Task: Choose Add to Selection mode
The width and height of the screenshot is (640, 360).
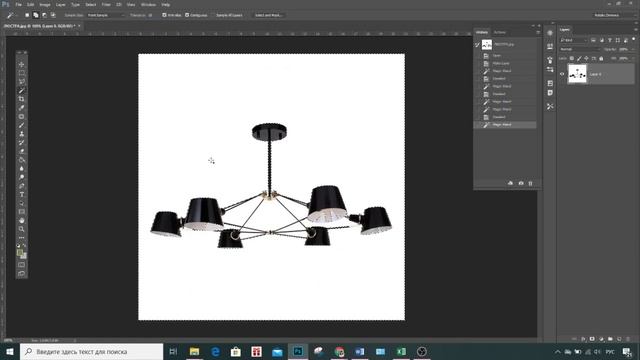Action: (x=36, y=15)
